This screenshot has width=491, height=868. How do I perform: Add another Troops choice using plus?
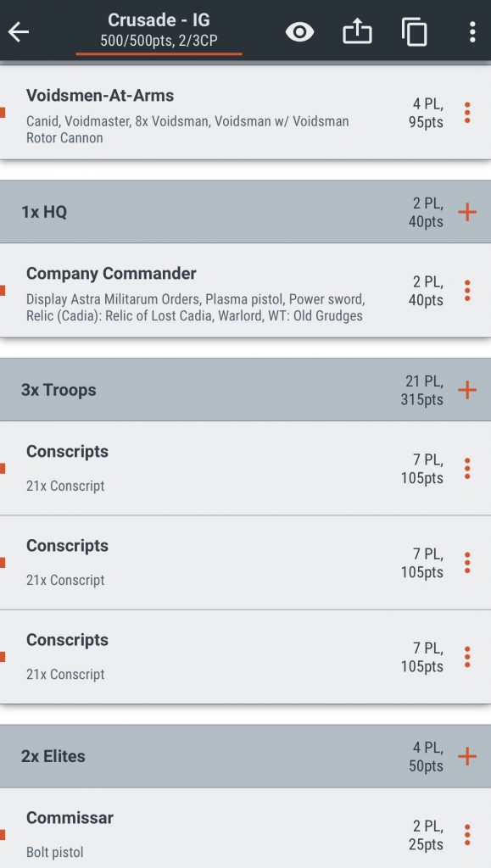(x=466, y=390)
